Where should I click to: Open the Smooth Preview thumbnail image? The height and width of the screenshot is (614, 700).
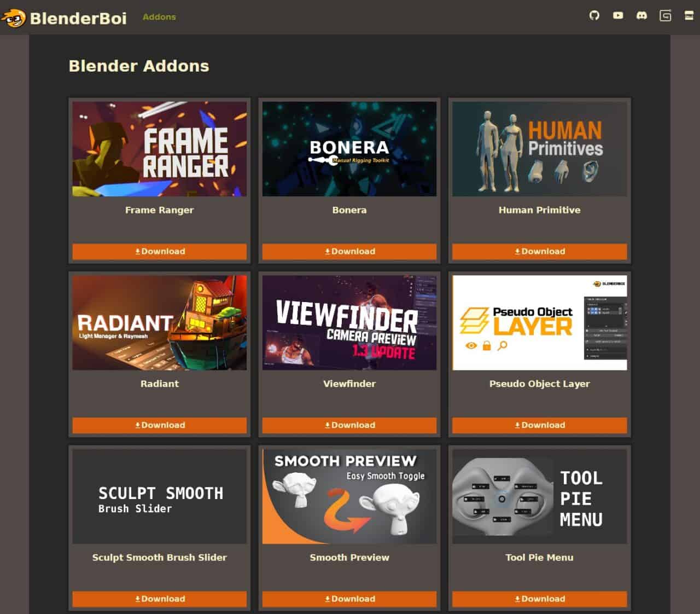(349, 496)
